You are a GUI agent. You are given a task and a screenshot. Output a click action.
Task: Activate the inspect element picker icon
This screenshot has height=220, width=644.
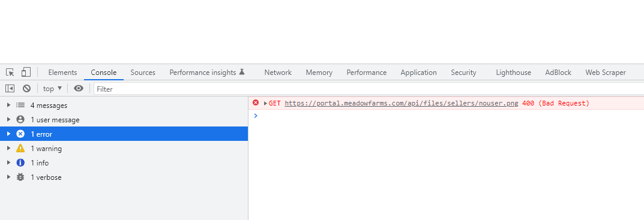(10, 73)
